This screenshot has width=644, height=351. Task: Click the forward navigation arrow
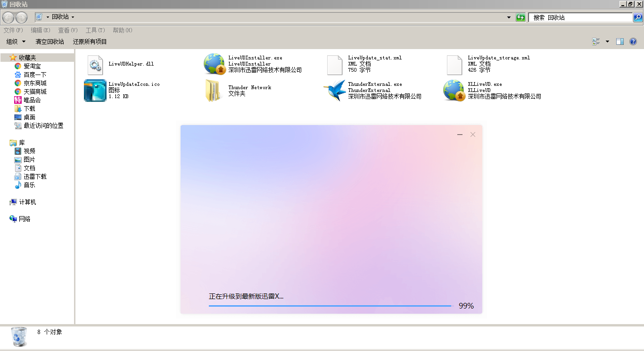point(22,17)
